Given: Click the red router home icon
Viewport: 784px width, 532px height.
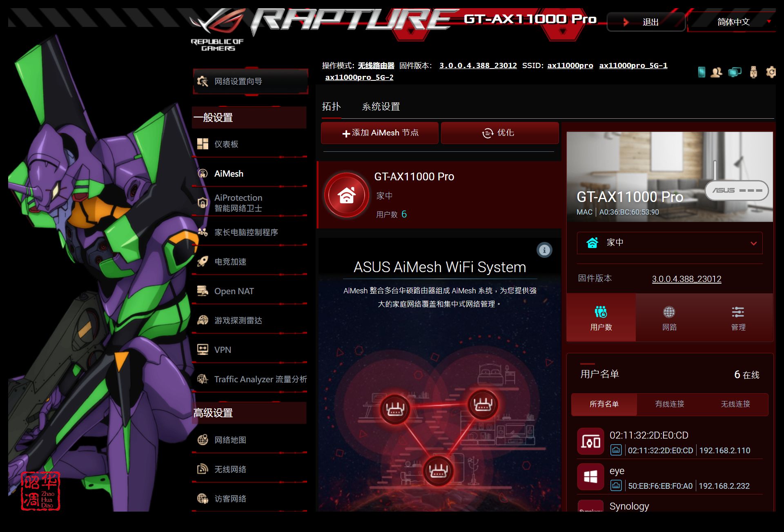Looking at the screenshot, I should 347,195.
